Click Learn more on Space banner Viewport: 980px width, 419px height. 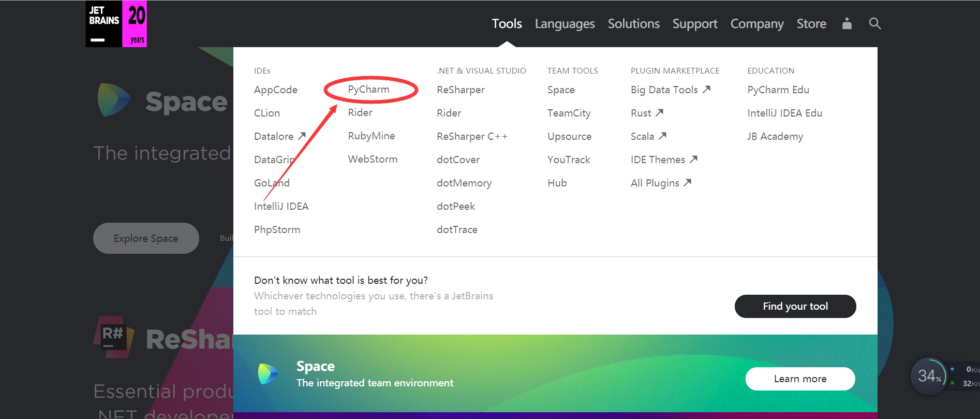click(800, 379)
